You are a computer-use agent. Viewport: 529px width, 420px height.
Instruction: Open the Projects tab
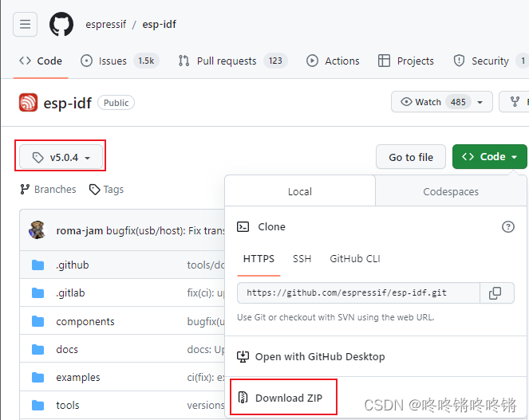[x=406, y=61]
